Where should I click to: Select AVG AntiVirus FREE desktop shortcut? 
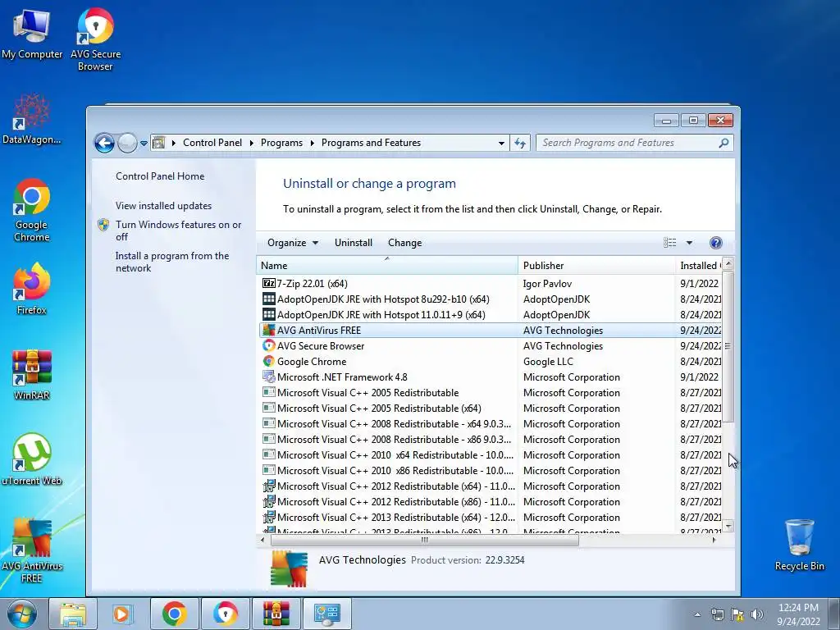coord(32,550)
